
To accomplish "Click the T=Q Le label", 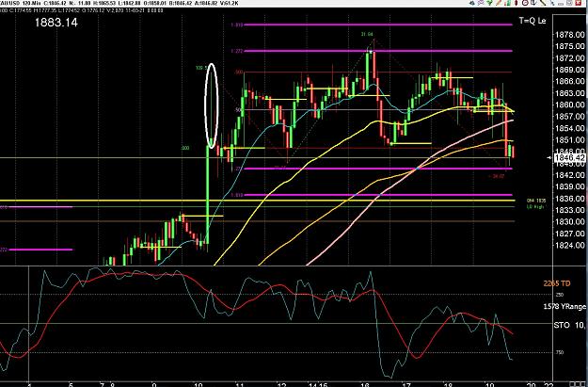I will point(532,21).
